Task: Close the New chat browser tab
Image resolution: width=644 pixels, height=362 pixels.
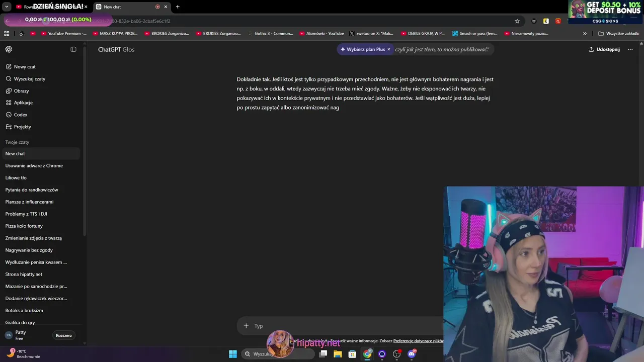Action: (166, 7)
